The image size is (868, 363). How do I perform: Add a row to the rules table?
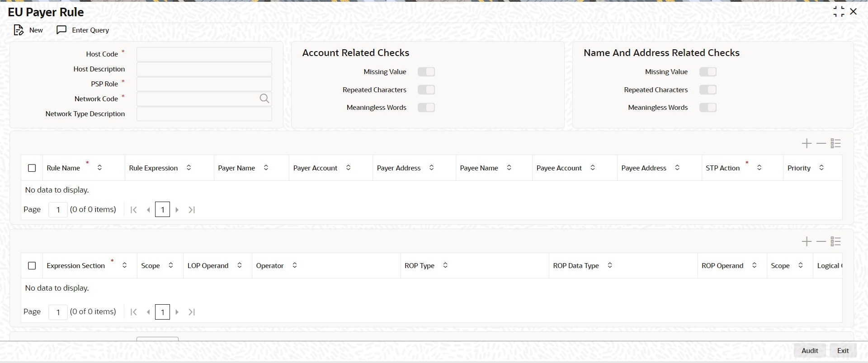coord(807,144)
